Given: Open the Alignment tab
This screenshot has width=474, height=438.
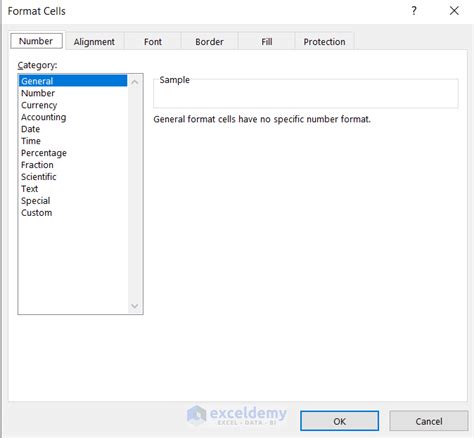Looking at the screenshot, I should 94,42.
